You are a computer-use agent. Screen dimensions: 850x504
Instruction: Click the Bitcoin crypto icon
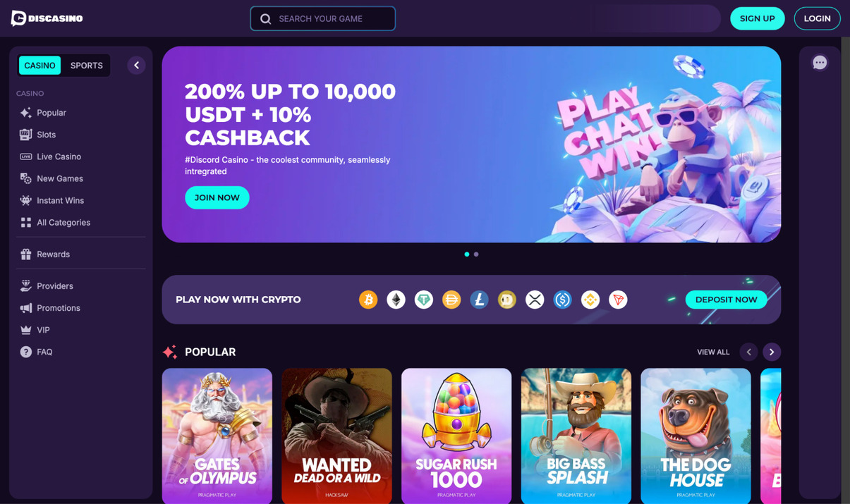click(368, 300)
